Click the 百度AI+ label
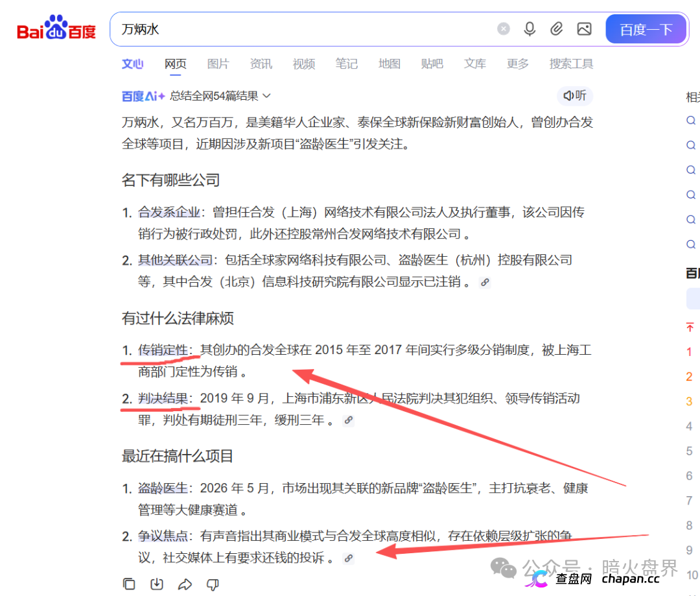The image size is (700, 596). [x=143, y=96]
